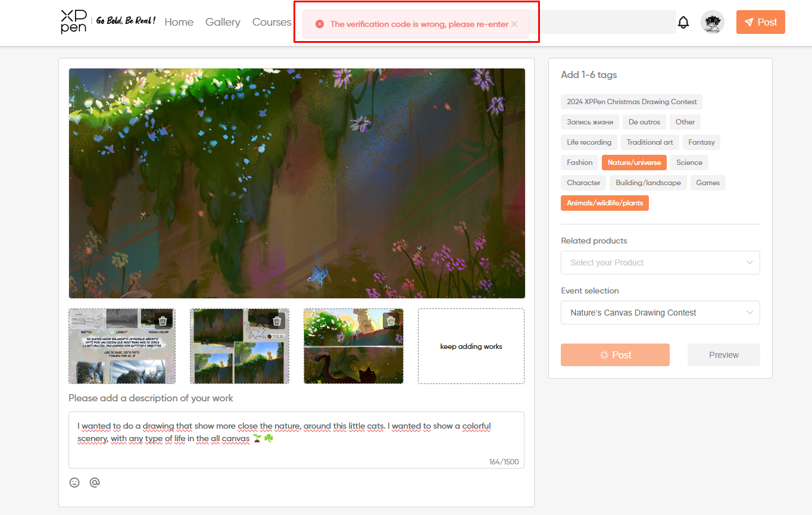Dismiss the verification code error message

514,24
